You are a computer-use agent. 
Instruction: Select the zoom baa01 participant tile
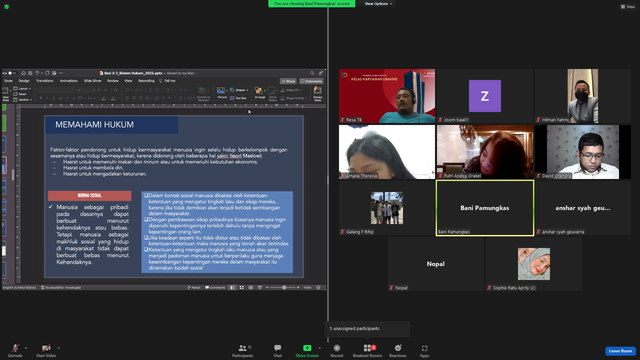coord(485,96)
